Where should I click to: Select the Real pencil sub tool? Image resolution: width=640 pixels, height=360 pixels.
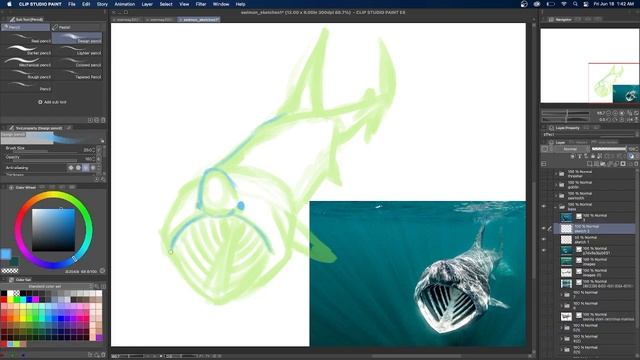point(27,39)
